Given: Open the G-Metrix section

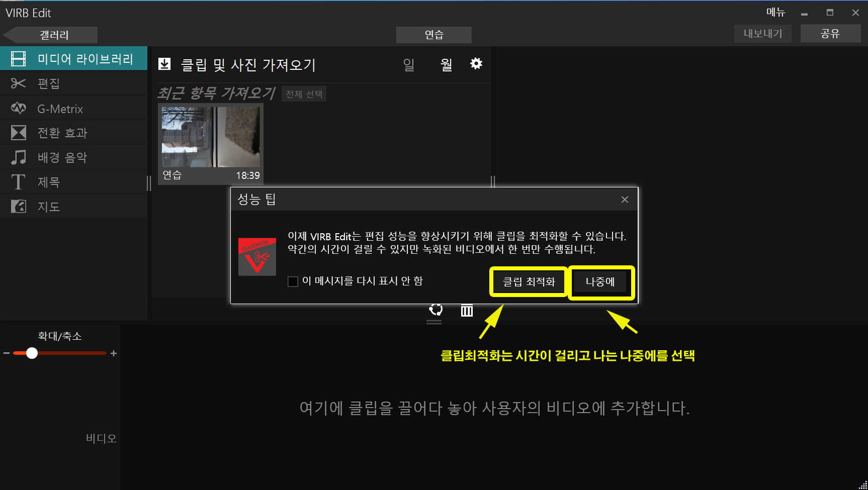Looking at the screenshot, I should pyautogui.click(x=73, y=109).
